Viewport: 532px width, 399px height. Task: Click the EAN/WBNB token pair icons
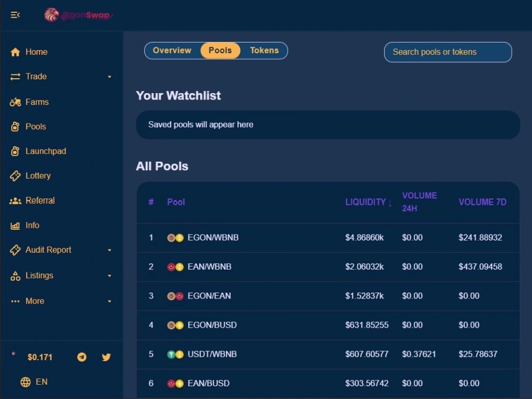click(176, 267)
